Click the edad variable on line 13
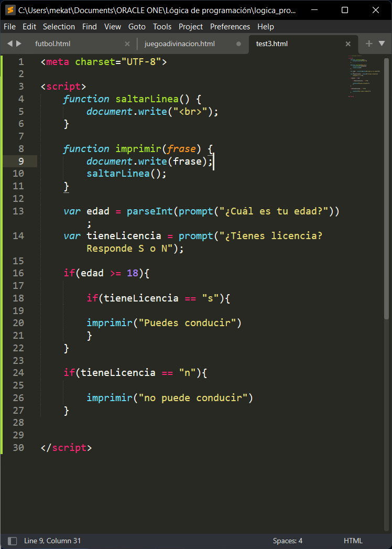Image resolution: width=392 pixels, height=549 pixels. pos(98,211)
